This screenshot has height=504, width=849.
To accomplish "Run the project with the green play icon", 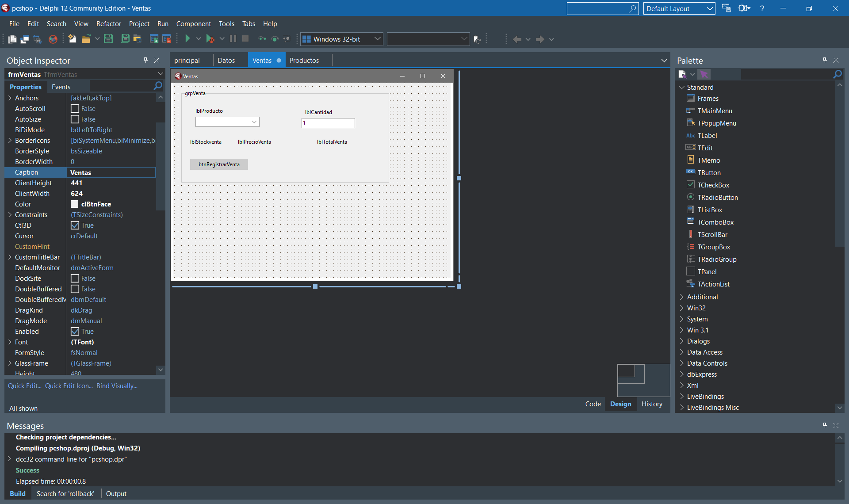I will [x=187, y=39].
